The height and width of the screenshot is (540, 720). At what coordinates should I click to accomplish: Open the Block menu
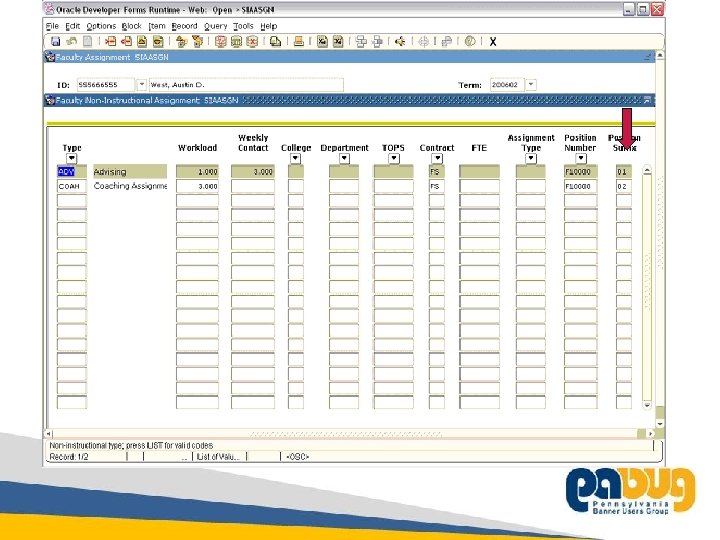(x=131, y=26)
